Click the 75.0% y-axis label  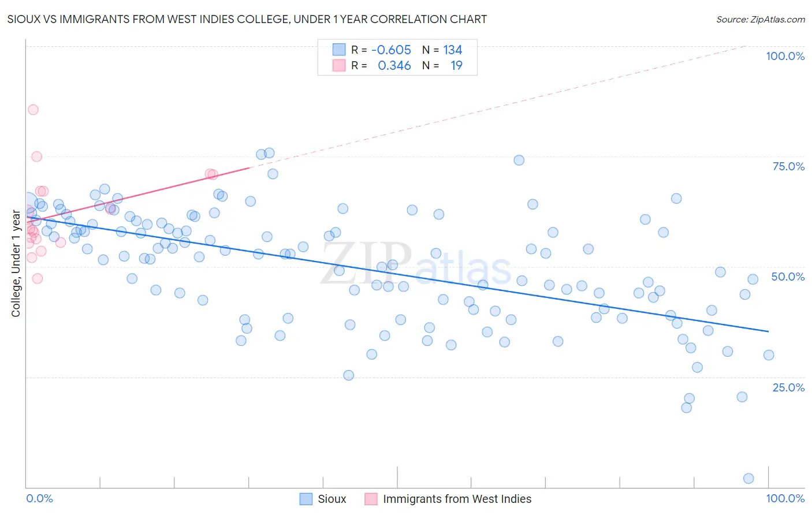pos(788,166)
